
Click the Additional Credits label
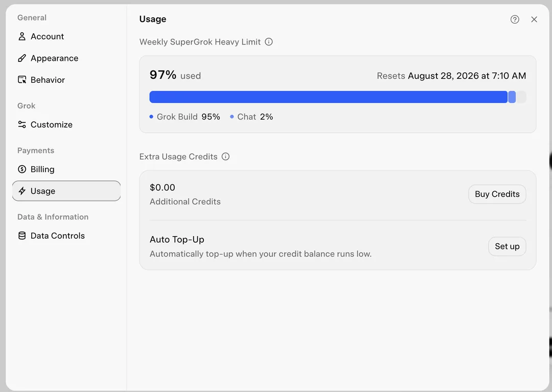[x=185, y=202]
